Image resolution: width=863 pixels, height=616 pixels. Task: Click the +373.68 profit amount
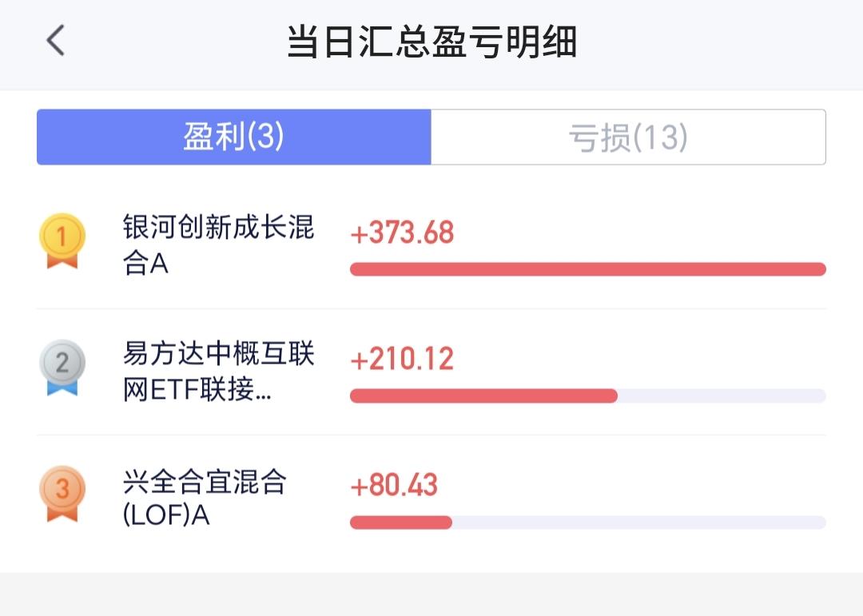(402, 232)
